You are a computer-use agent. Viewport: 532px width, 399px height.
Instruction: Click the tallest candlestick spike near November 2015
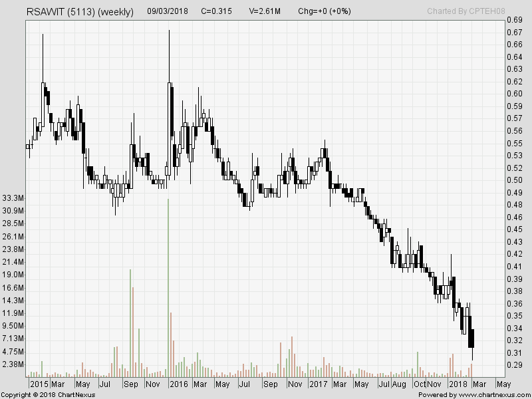[x=170, y=47]
